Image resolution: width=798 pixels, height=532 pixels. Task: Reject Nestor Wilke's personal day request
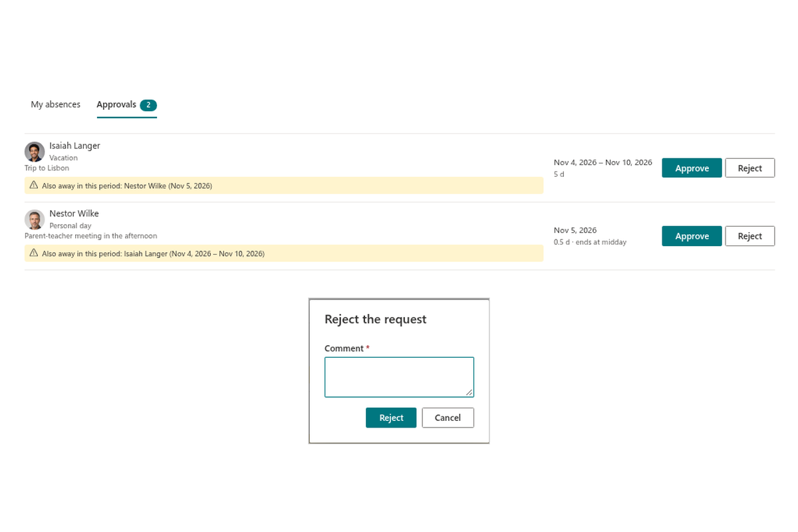pyautogui.click(x=749, y=236)
